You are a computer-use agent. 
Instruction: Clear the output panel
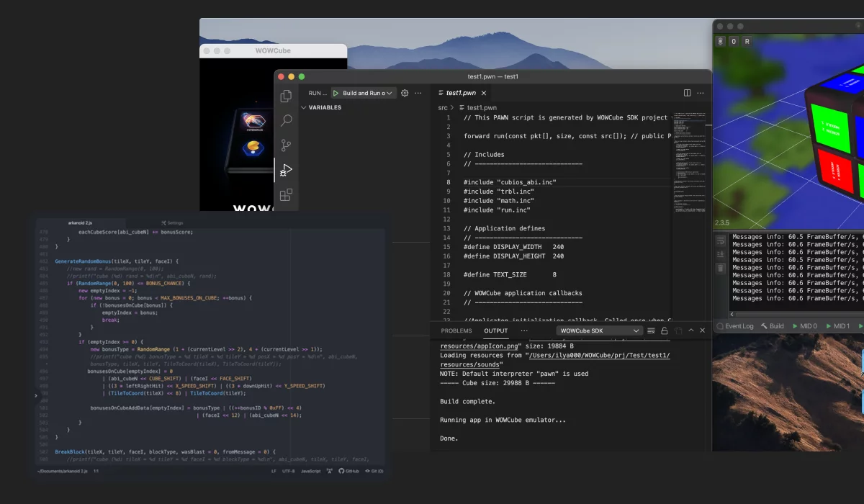[651, 330]
